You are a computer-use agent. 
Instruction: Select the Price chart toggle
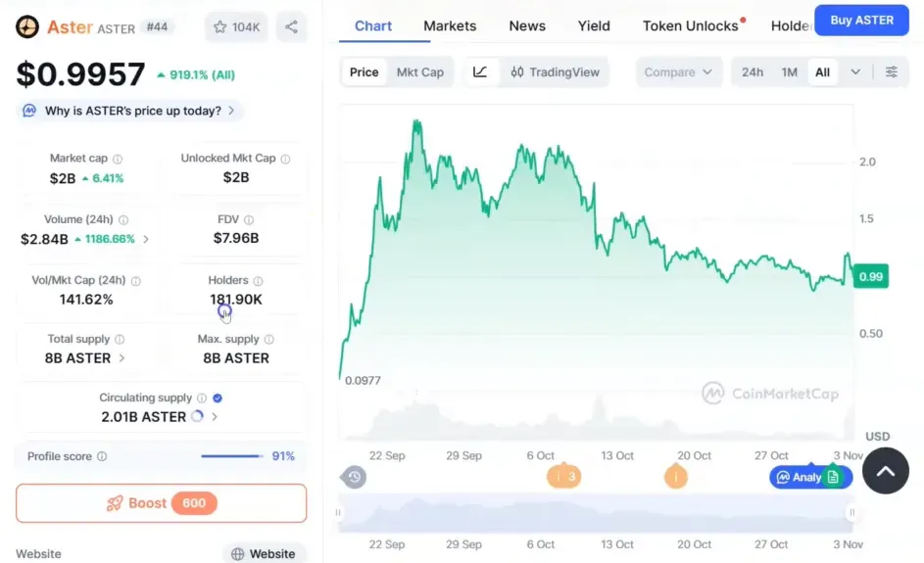(365, 72)
